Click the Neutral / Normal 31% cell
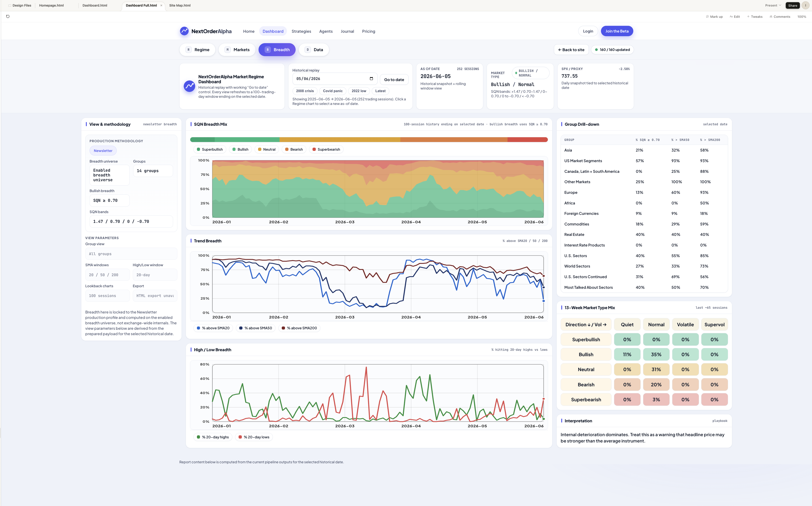Screen dimensions: 812x506 [x=656, y=369]
